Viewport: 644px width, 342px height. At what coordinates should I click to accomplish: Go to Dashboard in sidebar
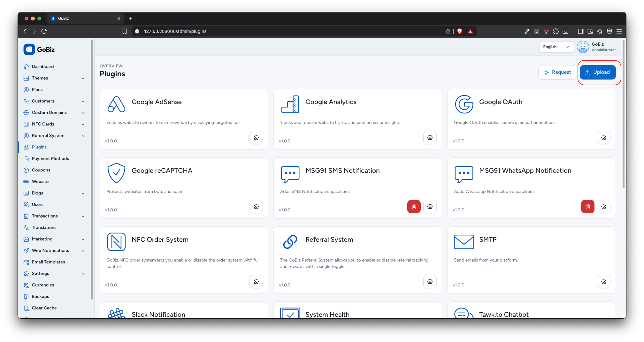pos(43,67)
